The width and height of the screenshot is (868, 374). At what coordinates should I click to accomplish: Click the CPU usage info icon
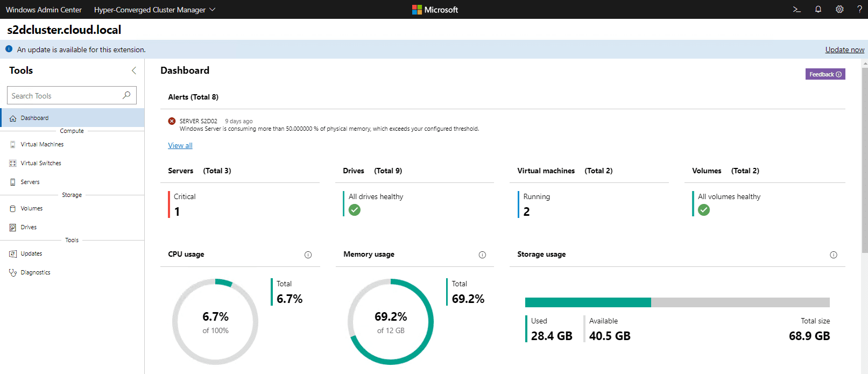tap(308, 255)
